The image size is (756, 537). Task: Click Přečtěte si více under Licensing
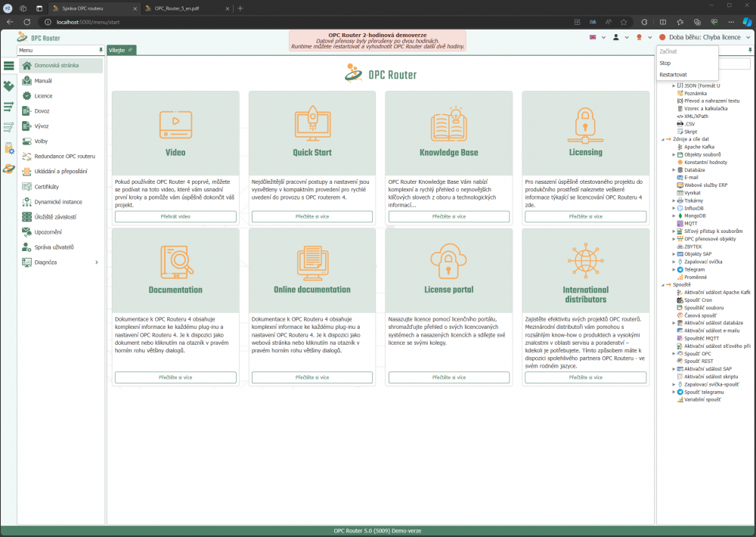585,216
